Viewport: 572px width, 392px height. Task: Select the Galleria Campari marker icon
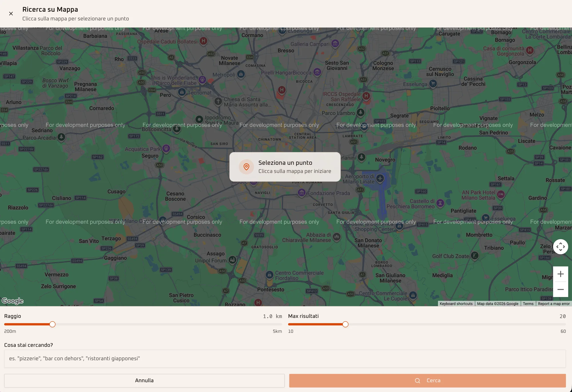click(335, 43)
